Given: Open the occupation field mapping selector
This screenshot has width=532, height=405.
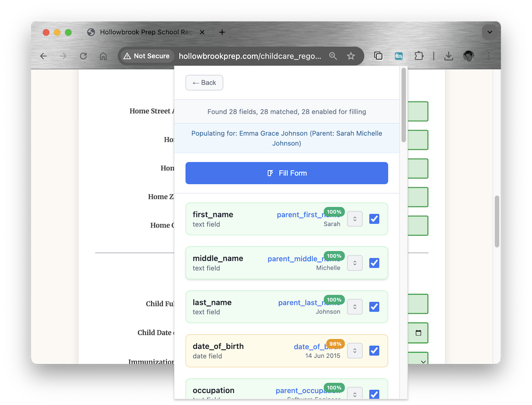Looking at the screenshot, I should 354,394.
